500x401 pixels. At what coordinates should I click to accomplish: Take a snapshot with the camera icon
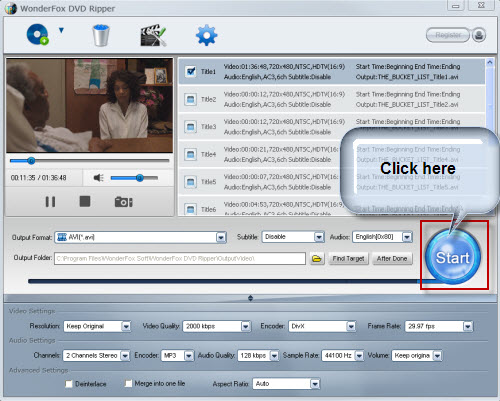click(x=124, y=202)
